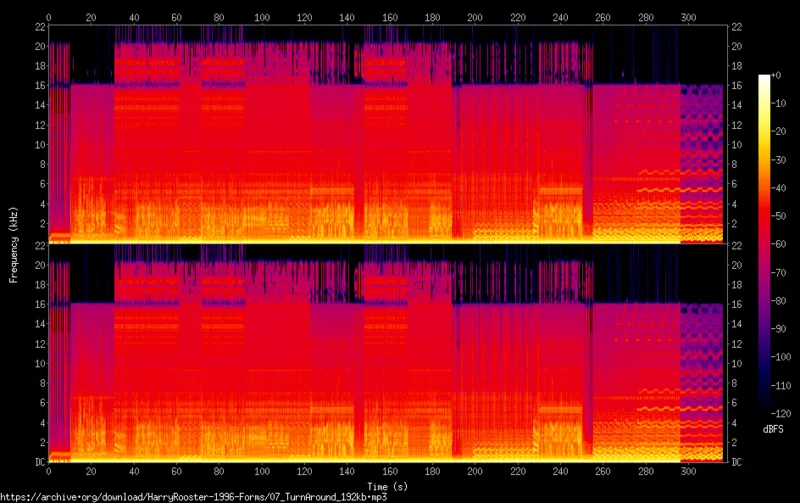Click the "Time (s)" axis label
The image size is (800, 503).
pos(386,484)
